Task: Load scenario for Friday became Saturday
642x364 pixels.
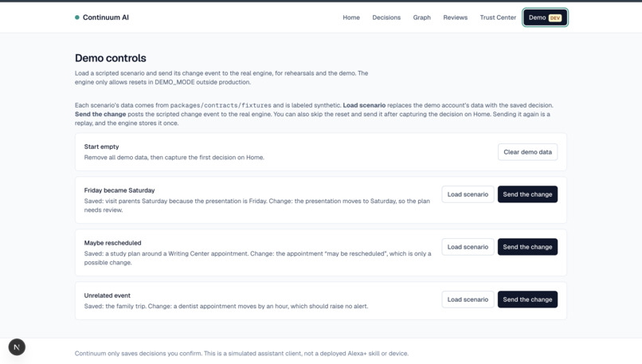Action: [468, 194]
